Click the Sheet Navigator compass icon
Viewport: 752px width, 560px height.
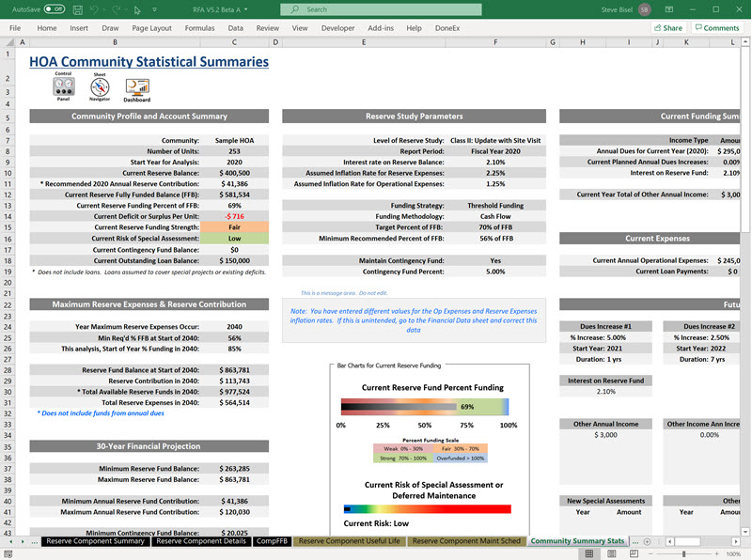click(x=100, y=86)
